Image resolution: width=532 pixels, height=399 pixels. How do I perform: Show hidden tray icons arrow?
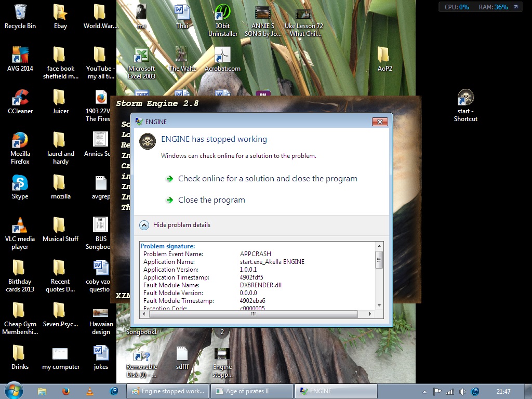[424, 392]
